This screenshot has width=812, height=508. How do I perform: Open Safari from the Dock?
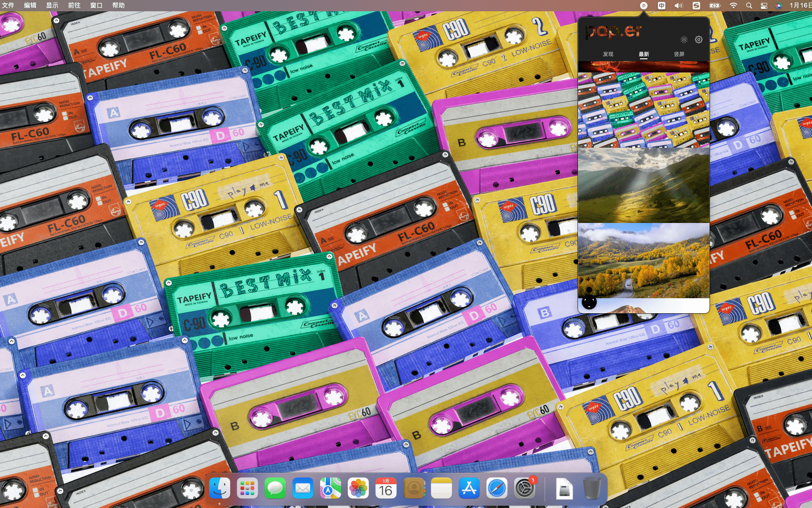497,488
